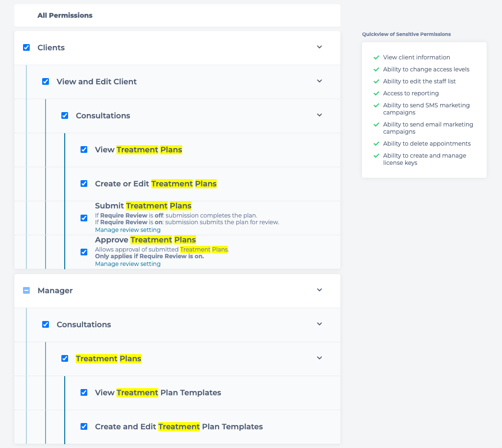Click the Manager indeterminate checkbox

[26, 290]
